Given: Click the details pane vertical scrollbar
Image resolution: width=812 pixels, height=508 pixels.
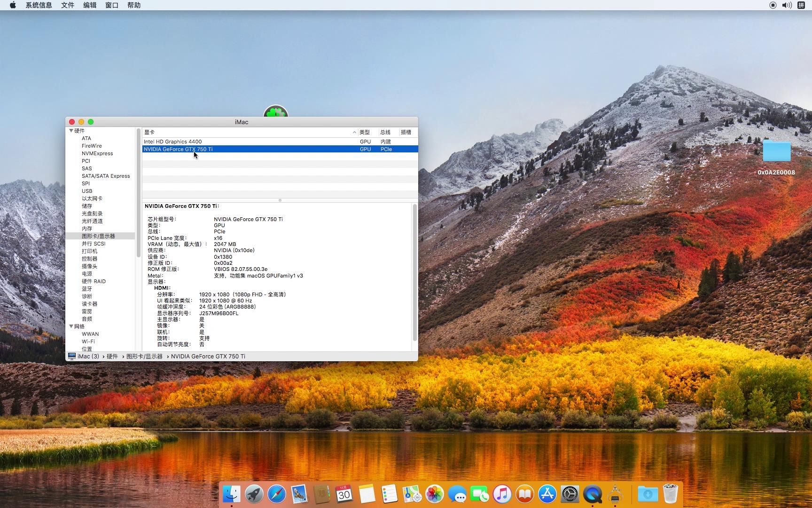Looking at the screenshot, I should pyautogui.click(x=414, y=273).
